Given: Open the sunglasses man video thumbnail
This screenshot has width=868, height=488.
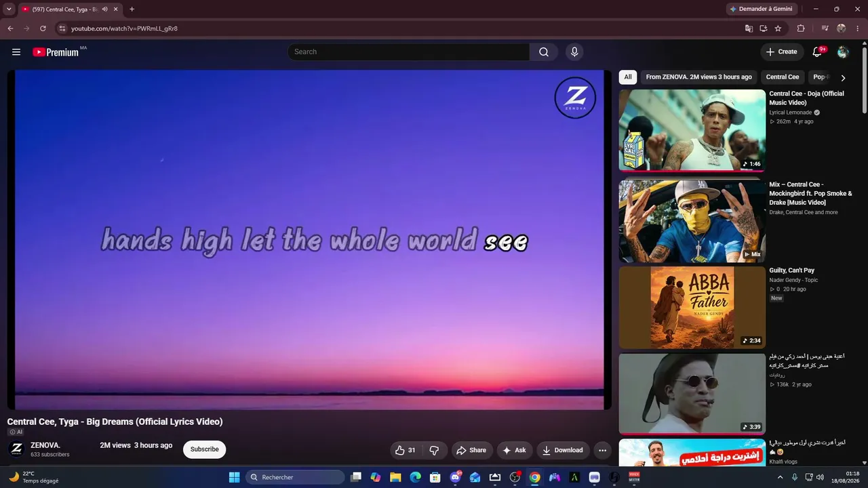Looking at the screenshot, I should [692, 394].
